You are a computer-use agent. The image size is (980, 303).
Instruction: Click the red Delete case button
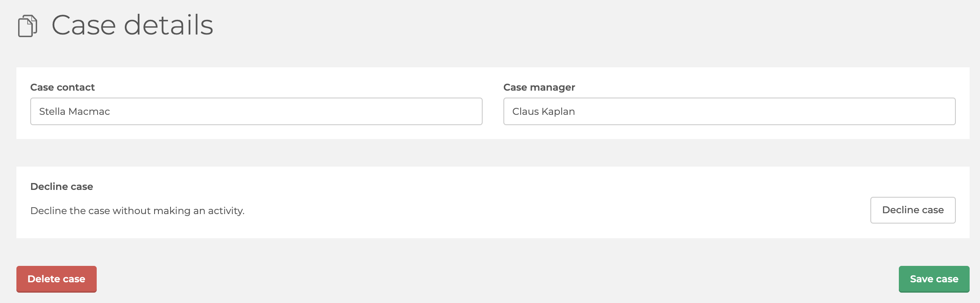click(x=57, y=279)
